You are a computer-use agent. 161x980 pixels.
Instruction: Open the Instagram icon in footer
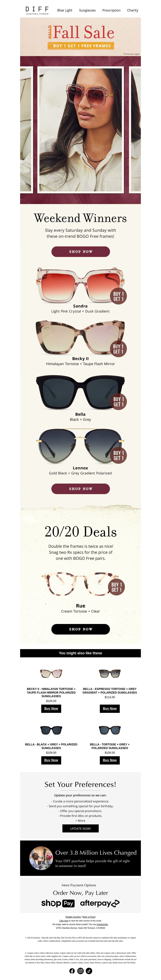click(80, 971)
